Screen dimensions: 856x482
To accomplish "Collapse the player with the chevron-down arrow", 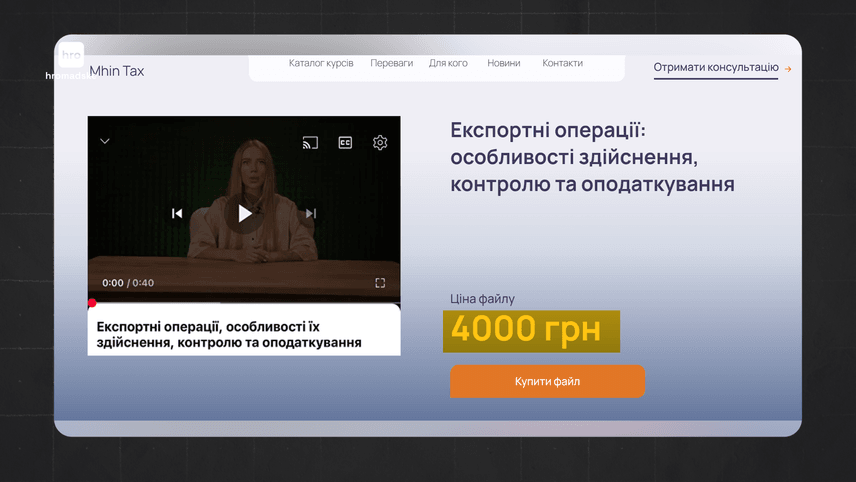I will pos(105,142).
